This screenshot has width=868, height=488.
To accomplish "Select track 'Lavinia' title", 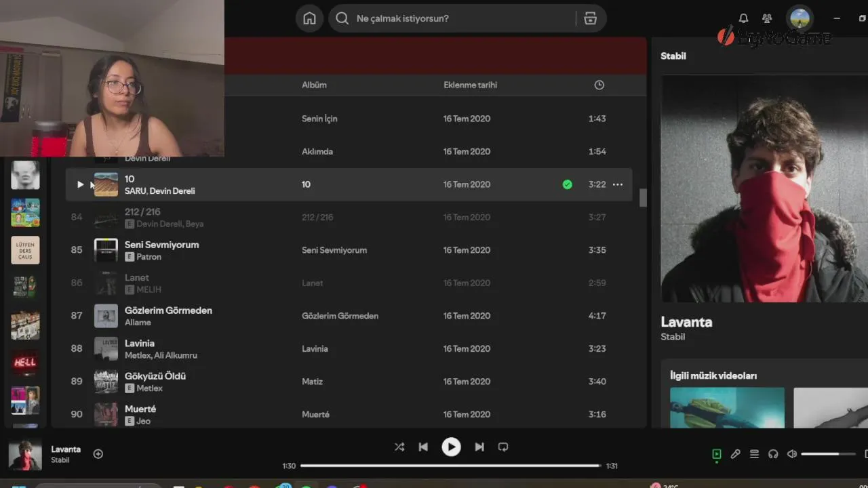I will tap(140, 343).
